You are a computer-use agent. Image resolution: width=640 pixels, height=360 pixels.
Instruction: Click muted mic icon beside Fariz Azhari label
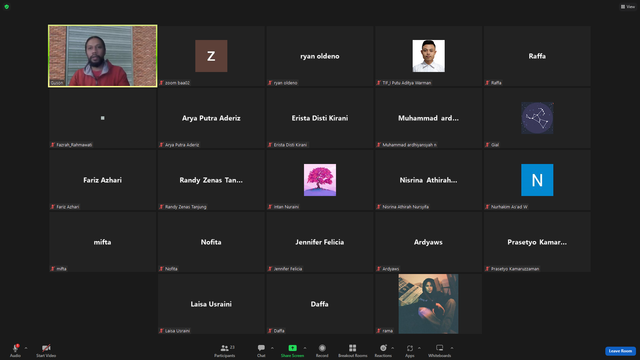pos(53,207)
